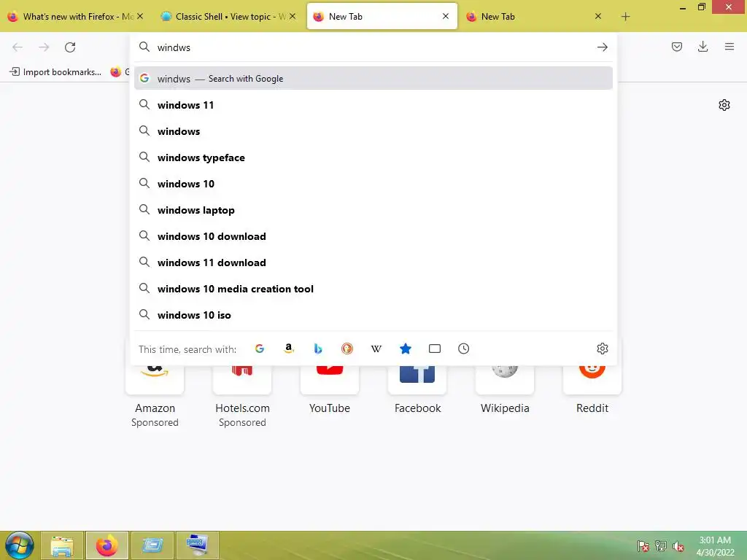Choose the windows 11 suggestion
The width and height of the screenshot is (747, 560).
[373, 105]
